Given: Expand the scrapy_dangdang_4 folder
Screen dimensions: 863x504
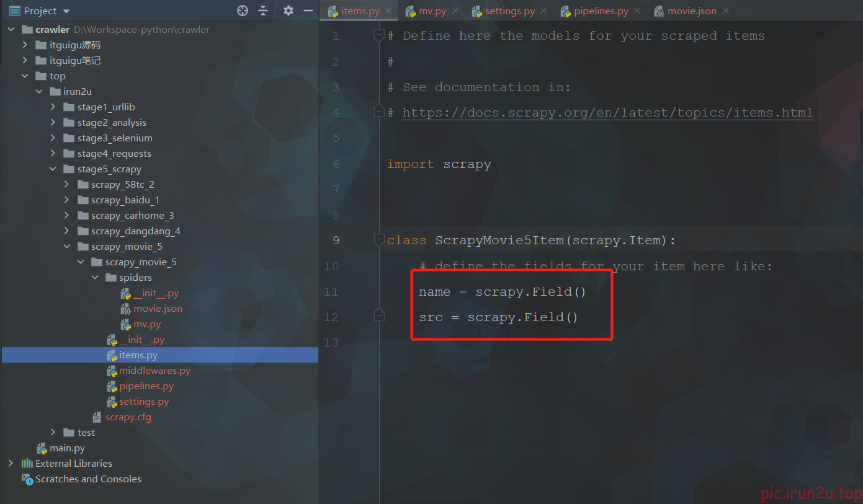Looking at the screenshot, I should (67, 231).
